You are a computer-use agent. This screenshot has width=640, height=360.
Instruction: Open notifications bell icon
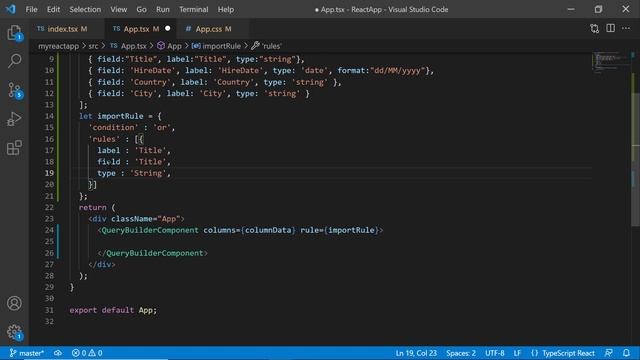pyautogui.click(x=626, y=353)
